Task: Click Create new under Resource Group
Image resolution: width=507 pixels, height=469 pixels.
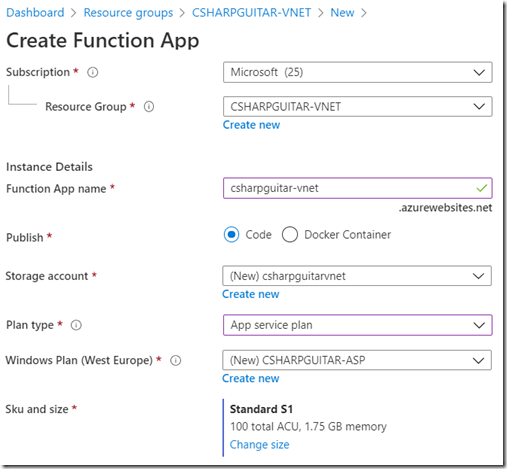Action: 251,125
